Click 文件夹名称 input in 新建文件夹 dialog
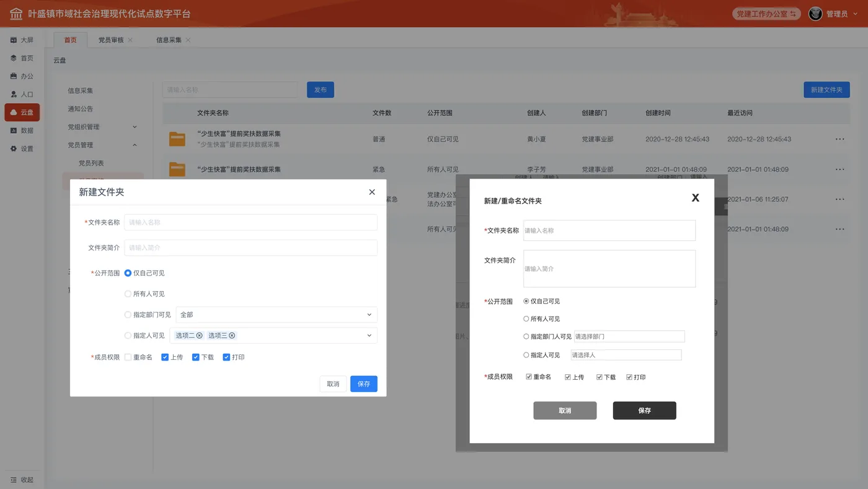 [x=250, y=222]
